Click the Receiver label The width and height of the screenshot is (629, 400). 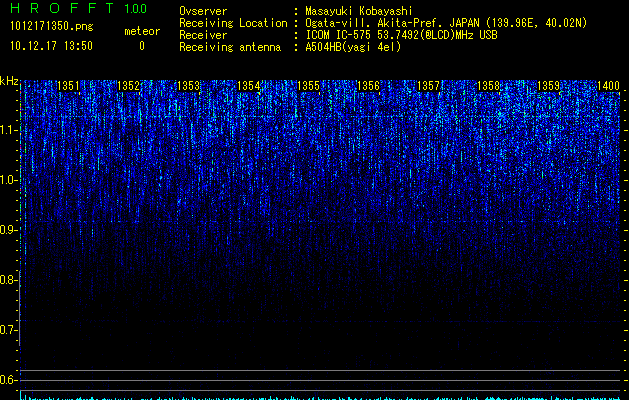pyautogui.click(x=203, y=35)
